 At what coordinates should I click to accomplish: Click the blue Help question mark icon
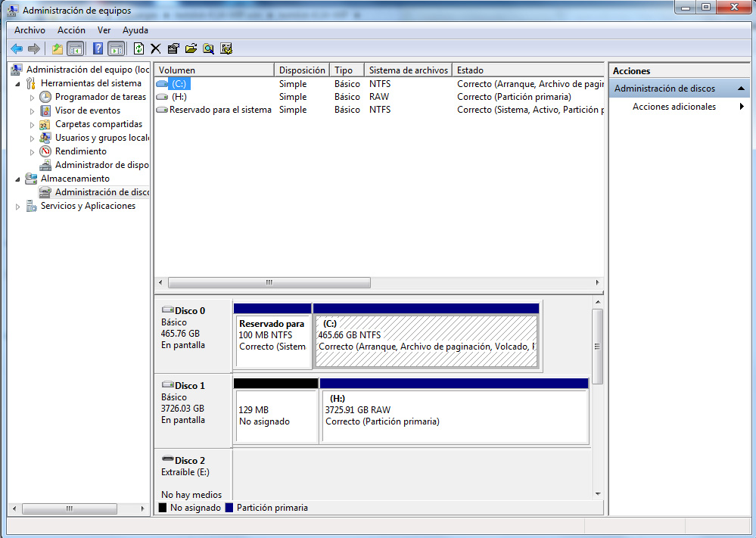98,48
